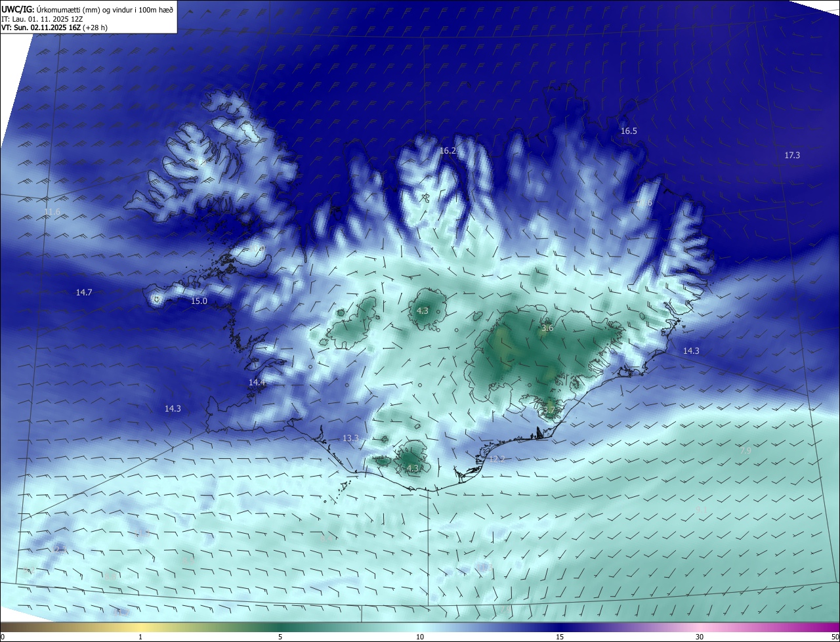Click the 16.2 precipitable water value
The height and width of the screenshot is (642, 840).
[448, 151]
